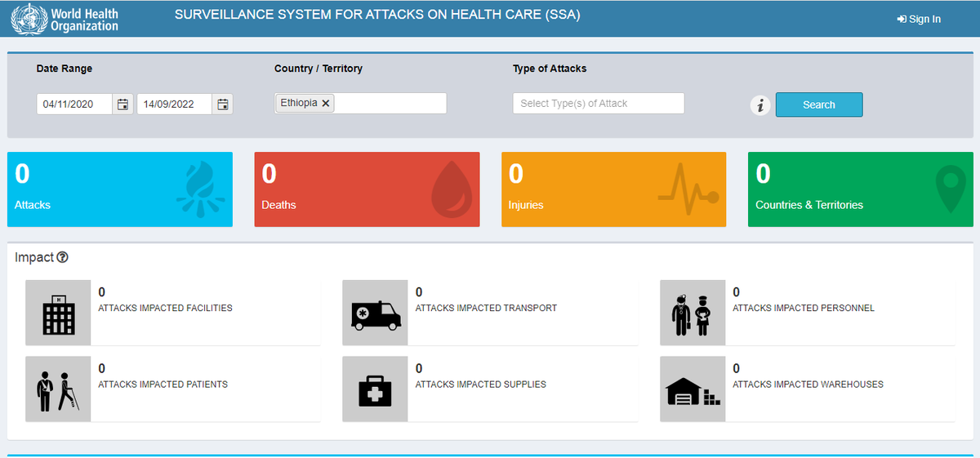Click the injured patients icon
This screenshot has height=458, width=980.
pyautogui.click(x=58, y=389)
